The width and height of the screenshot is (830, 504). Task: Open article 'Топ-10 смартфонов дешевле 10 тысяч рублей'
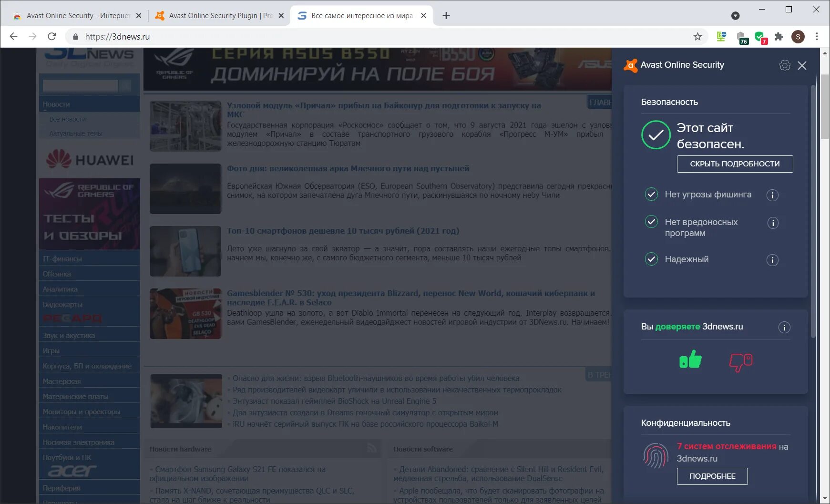[x=343, y=231]
